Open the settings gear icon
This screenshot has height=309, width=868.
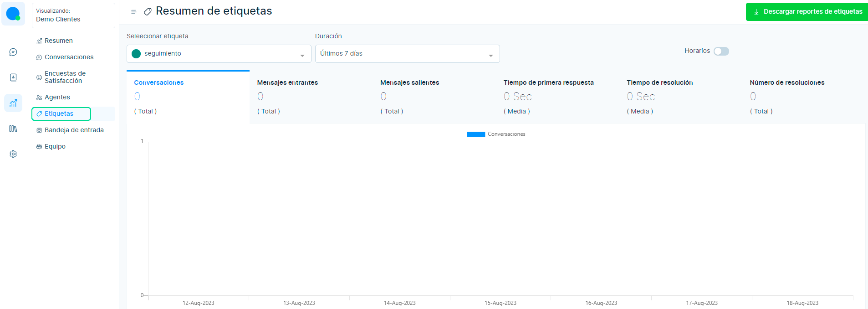click(x=13, y=154)
